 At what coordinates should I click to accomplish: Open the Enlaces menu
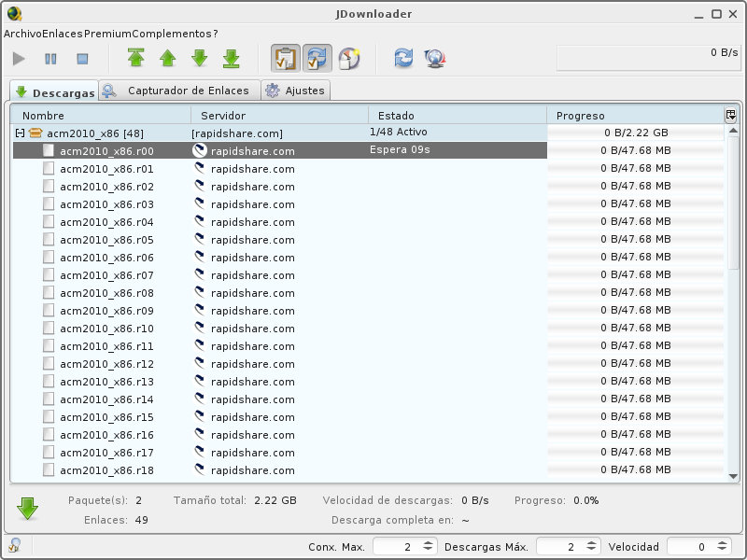[x=63, y=34]
